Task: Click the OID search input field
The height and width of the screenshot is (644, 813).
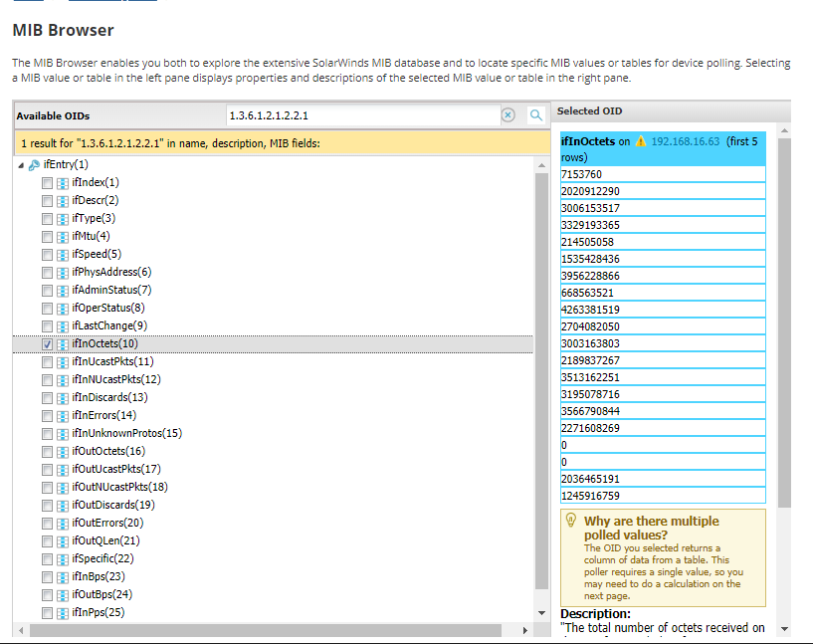Action: click(x=363, y=115)
